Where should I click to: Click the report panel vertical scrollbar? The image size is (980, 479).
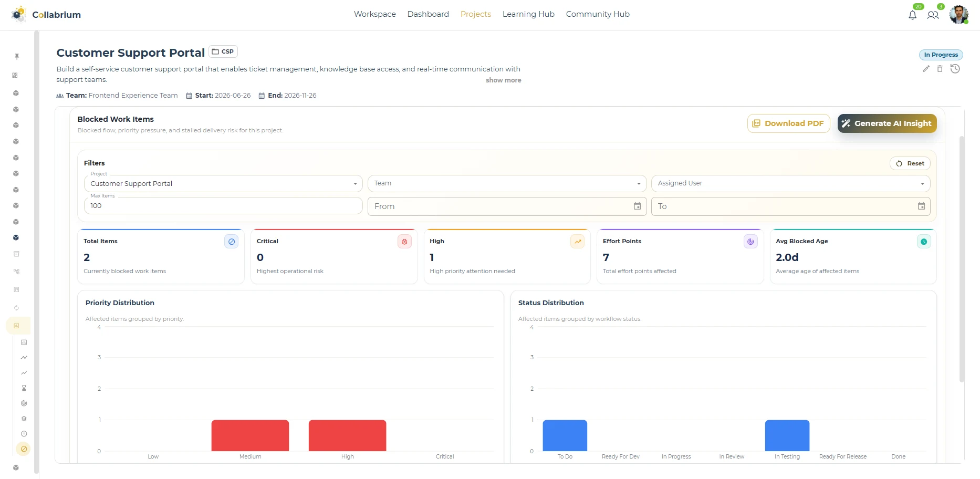[962, 259]
